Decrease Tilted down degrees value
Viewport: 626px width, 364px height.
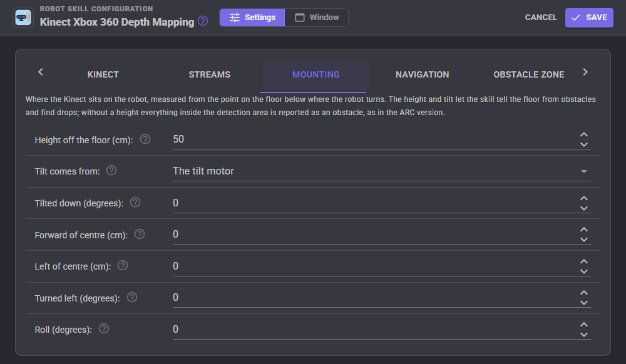point(583,208)
